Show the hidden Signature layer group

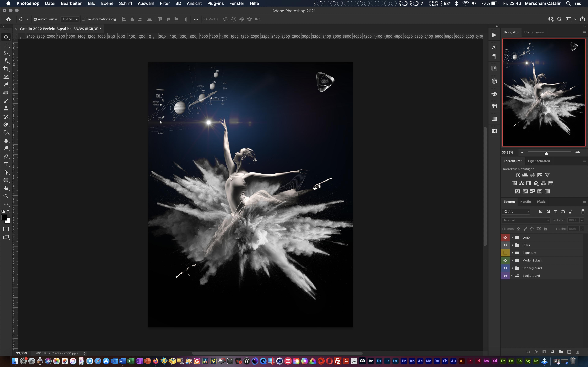tap(505, 253)
